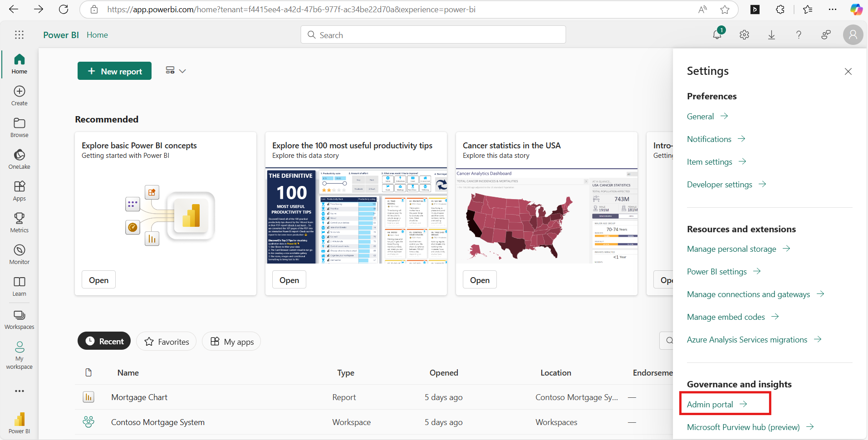Open Monitor in the left navigation
Screen dimensions: 868x440
[19, 254]
